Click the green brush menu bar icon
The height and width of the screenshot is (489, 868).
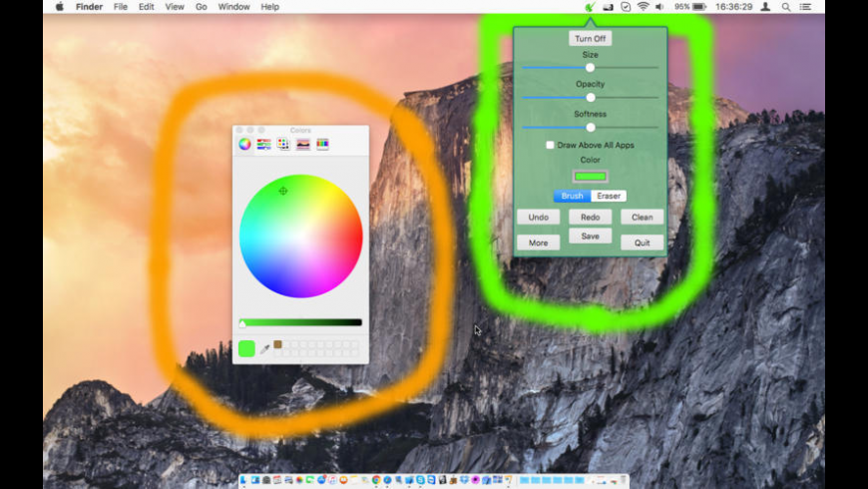[x=590, y=7]
